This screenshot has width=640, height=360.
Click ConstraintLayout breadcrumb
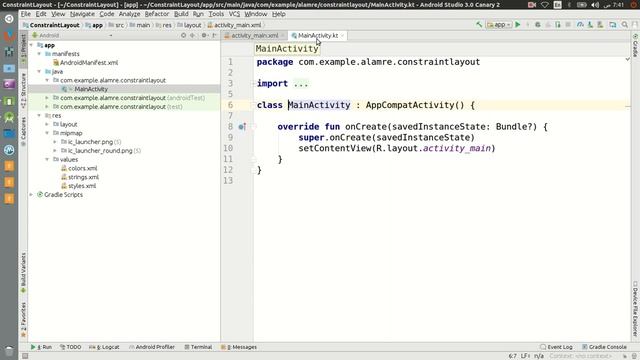[x=51, y=25]
